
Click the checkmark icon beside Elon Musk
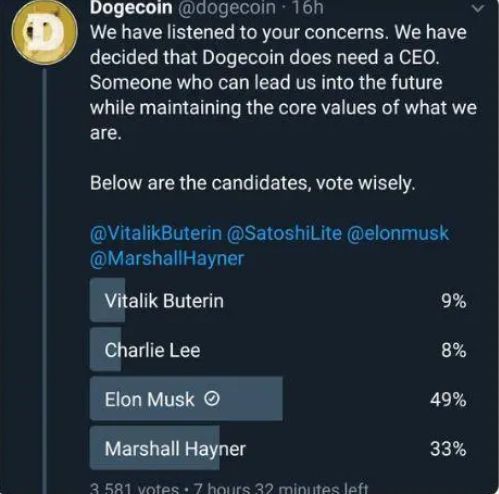tap(212, 398)
